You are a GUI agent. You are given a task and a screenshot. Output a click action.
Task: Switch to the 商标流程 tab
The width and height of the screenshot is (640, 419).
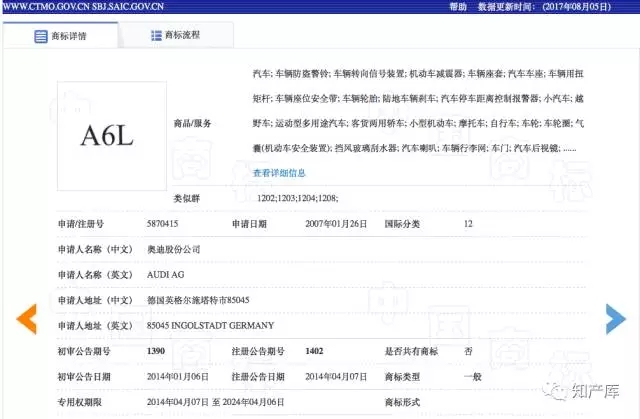181,36
